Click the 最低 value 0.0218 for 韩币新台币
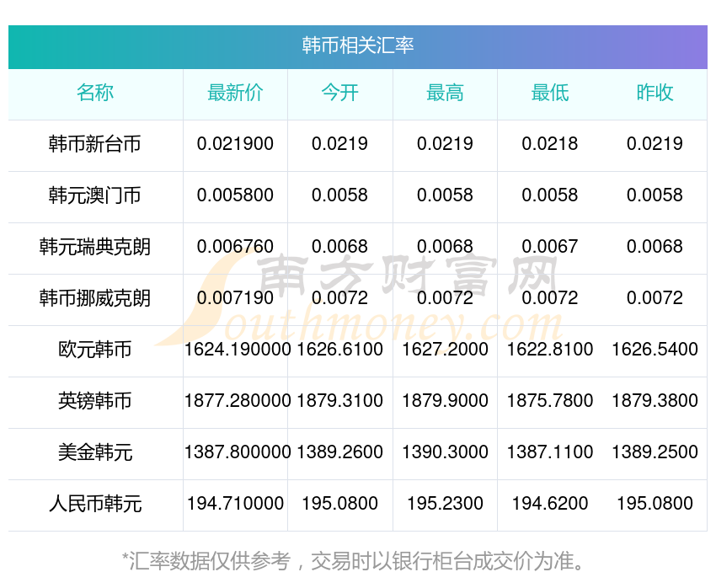This screenshot has height=588, width=716. (550, 144)
